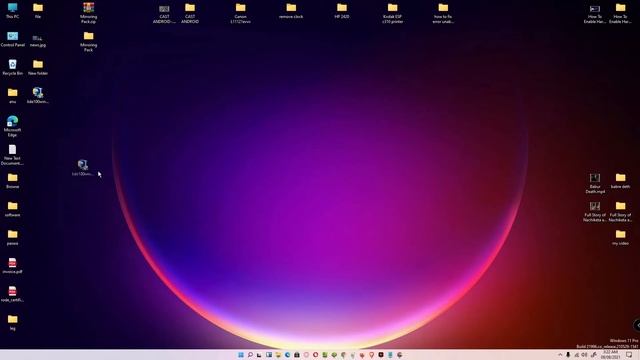Viewport: 640px width, 360px height.
Task: Select the How To Enable folder at top right
Action: coord(620,13)
